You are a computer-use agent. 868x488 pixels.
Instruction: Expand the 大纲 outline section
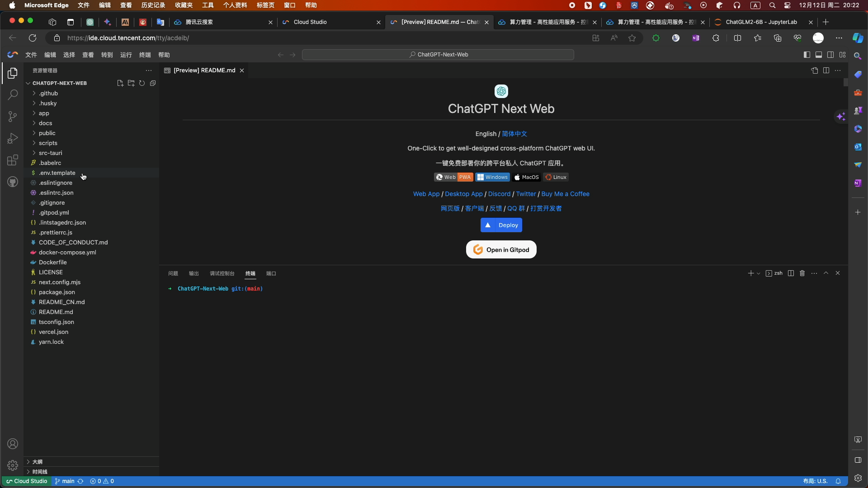tap(37, 462)
